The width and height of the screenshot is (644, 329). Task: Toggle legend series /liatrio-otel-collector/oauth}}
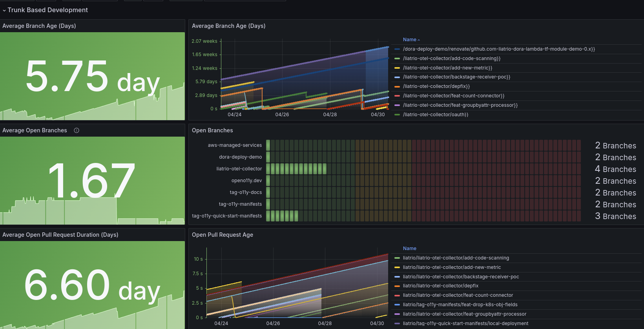pos(436,115)
